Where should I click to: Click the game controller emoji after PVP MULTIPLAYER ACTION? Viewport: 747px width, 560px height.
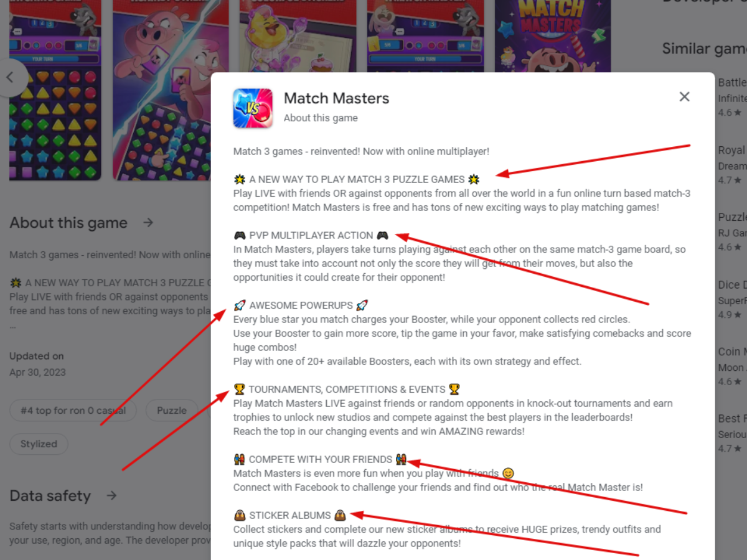pyautogui.click(x=382, y=236)
